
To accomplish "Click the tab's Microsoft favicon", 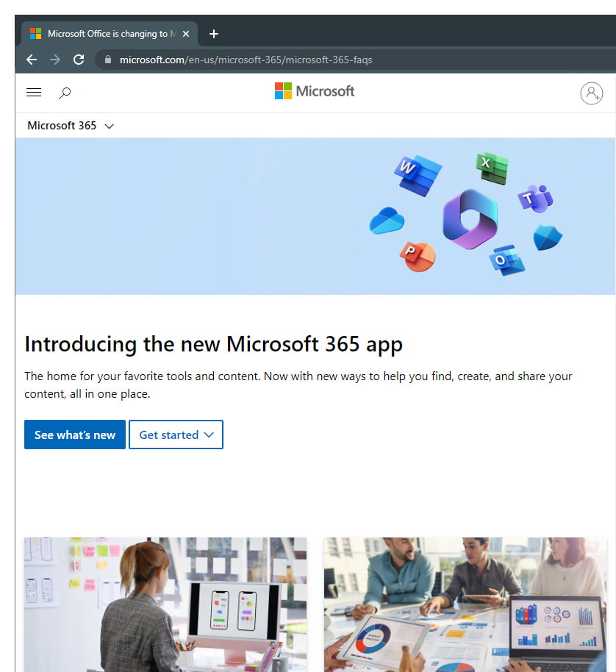I will [x=35, y=34].
